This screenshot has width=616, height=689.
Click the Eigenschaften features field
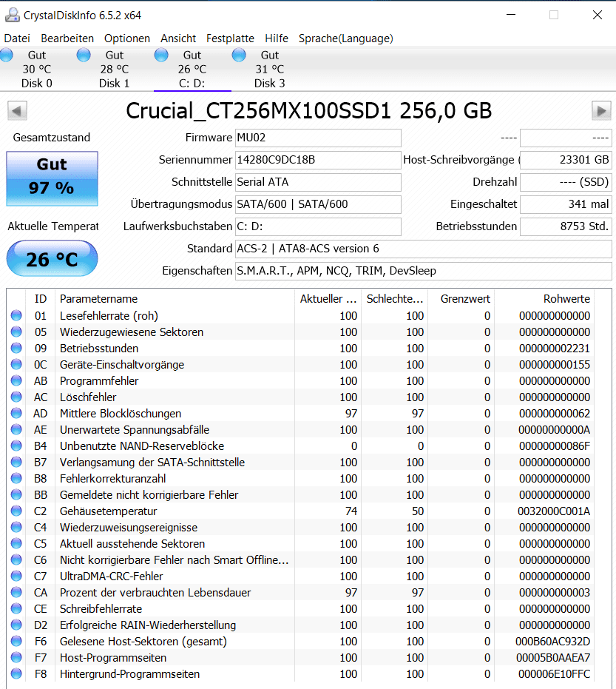[x=424, y=271]
